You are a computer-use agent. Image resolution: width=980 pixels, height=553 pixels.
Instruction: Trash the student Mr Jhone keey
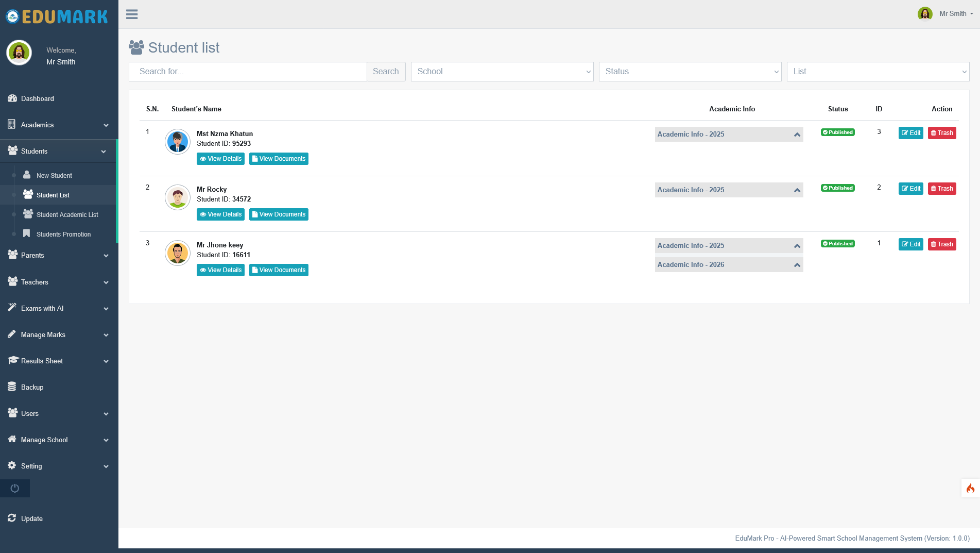click(941, 244)
